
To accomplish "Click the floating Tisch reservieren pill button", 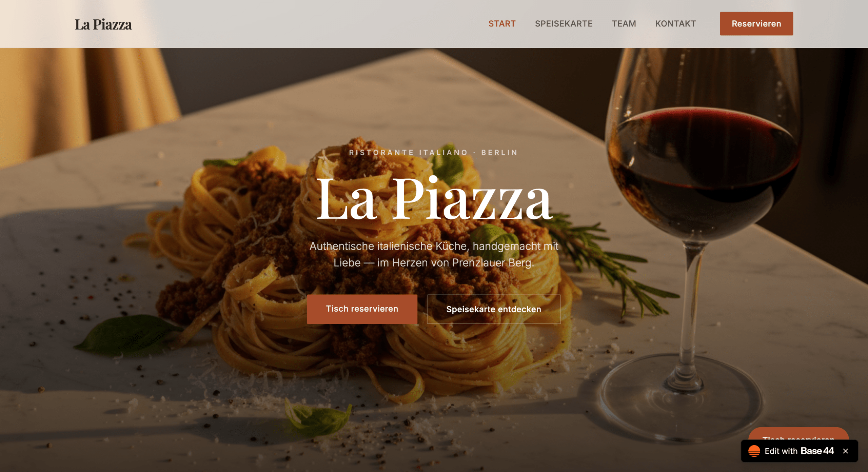I will pos(798,434).
